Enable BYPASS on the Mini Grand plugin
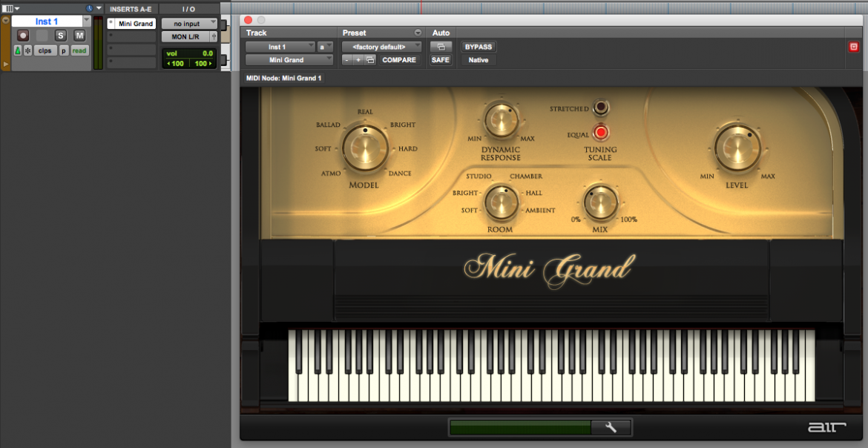The width and height of the screenshot is (868, 448). (x=479, y=46)
